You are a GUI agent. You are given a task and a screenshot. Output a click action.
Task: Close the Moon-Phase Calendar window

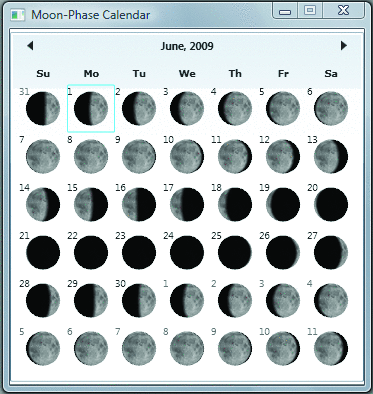344,11
